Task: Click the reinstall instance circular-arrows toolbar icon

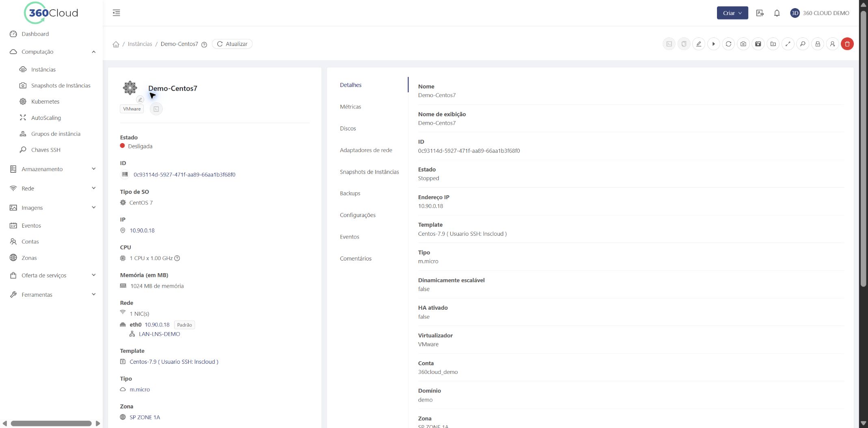Action: click(728, 44)
